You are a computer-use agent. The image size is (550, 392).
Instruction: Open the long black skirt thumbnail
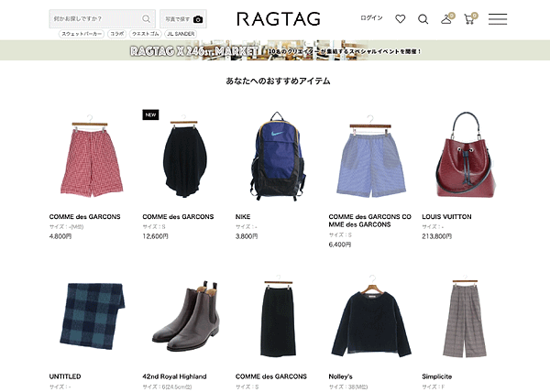[278, 317]
